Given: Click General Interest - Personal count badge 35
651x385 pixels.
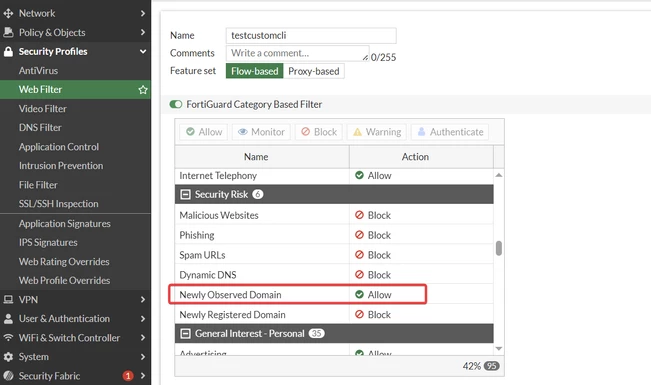Looking at the screenshot, I should click(x=316, y=334).
